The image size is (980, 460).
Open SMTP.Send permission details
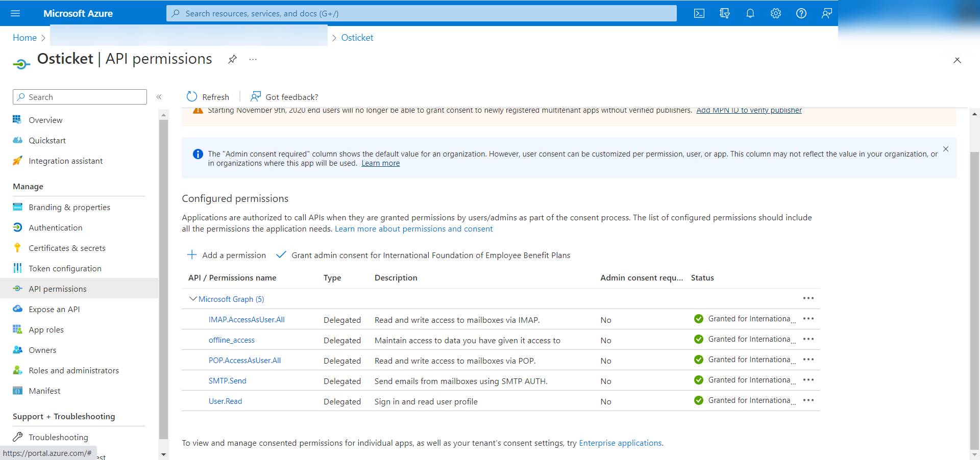(x=227, y=381)
